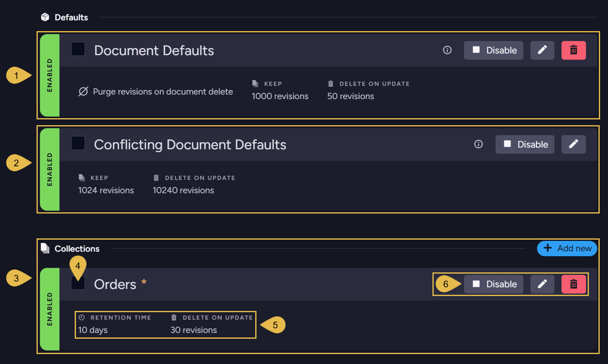Viewport: 608px width, 364px height.
Task: Click the Defaults section heading
Action: pyautogui.click(x=71, y=17)
